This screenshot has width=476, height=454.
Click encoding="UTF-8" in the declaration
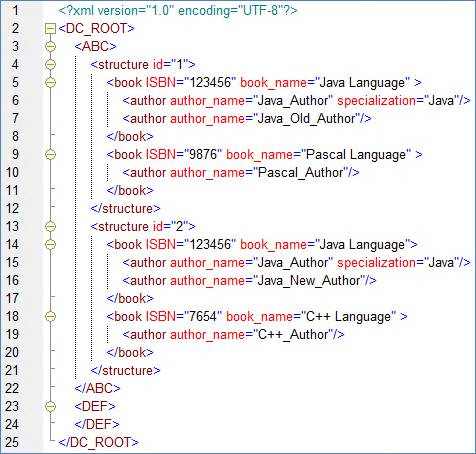(x=231, y=11)
